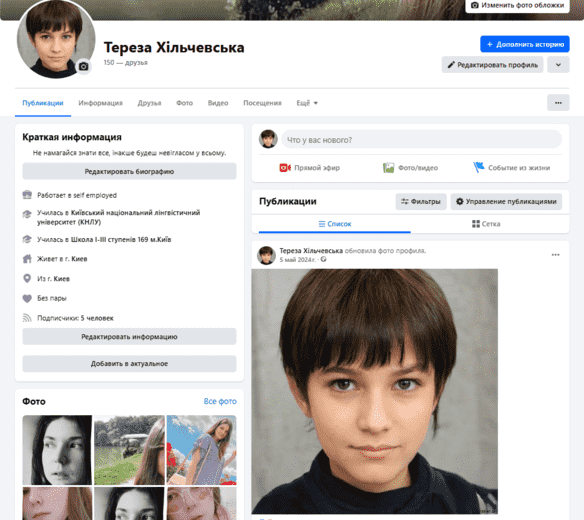
Task: Expand the Ещё dropdown menu
Action: [307, 103]
